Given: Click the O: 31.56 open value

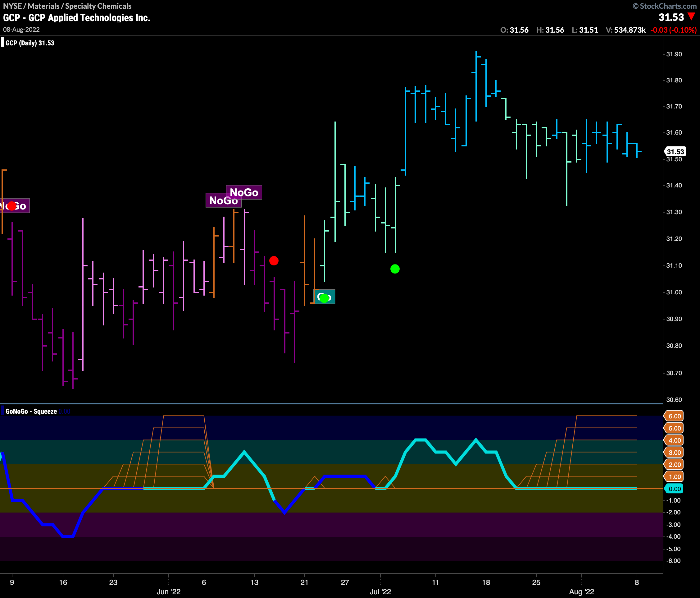Looking at the screenshot, I should 515,30.
